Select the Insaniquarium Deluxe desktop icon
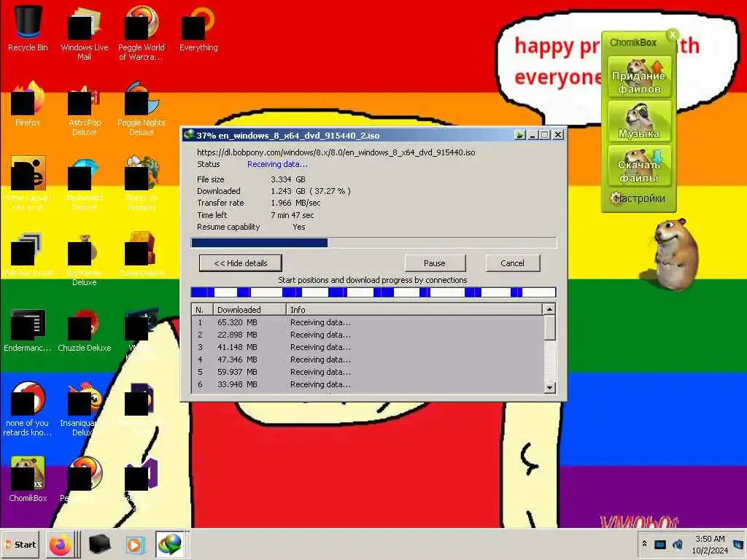747x560 pixels. (x=85, y=408)
